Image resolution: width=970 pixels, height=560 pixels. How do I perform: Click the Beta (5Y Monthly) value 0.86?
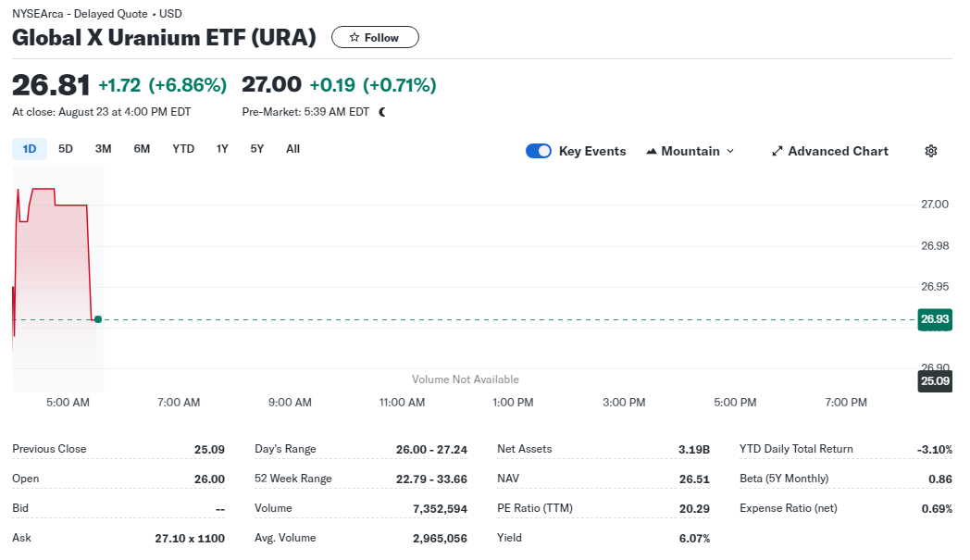click(x=940, y=479)
